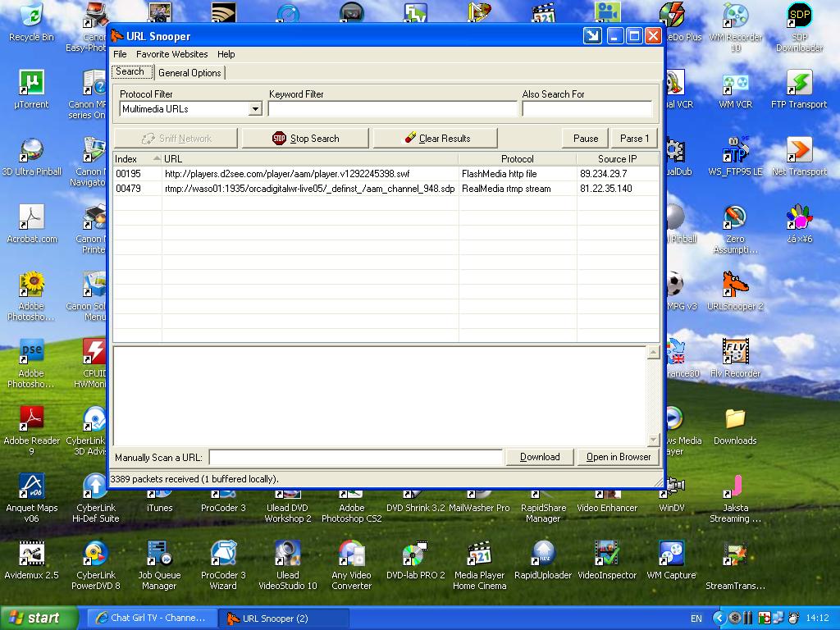The image size is (840, 630).
Task: Click the Jaksta Streaming desktop icon
Action: (x=735, y=498)
